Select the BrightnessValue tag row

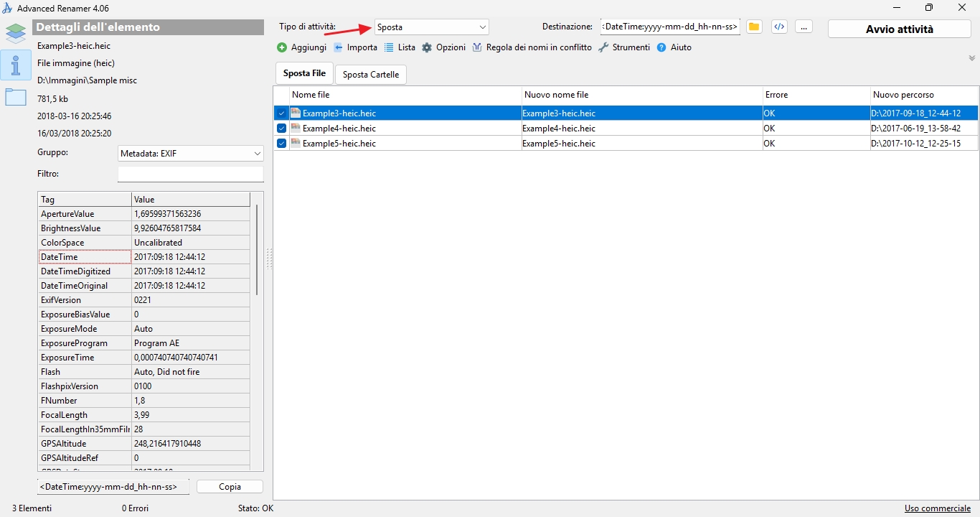point(144,228)
